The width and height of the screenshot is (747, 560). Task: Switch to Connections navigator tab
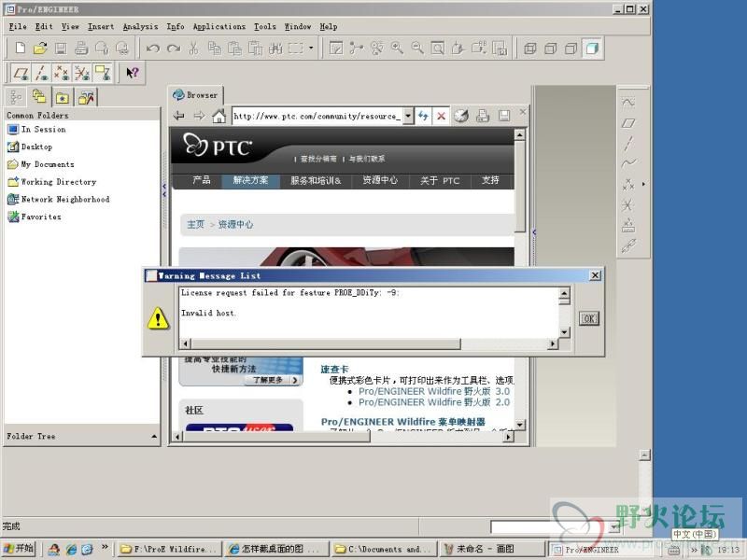point(86,98)
